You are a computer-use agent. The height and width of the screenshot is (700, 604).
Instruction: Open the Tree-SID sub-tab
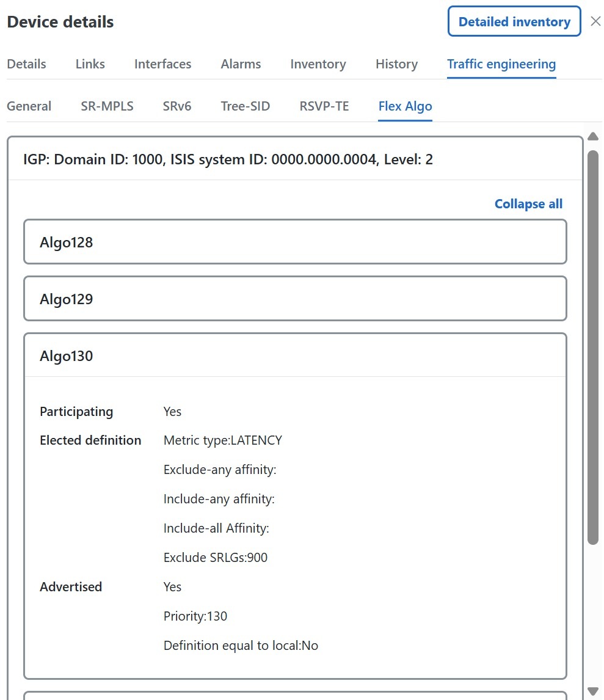(245, 106)
